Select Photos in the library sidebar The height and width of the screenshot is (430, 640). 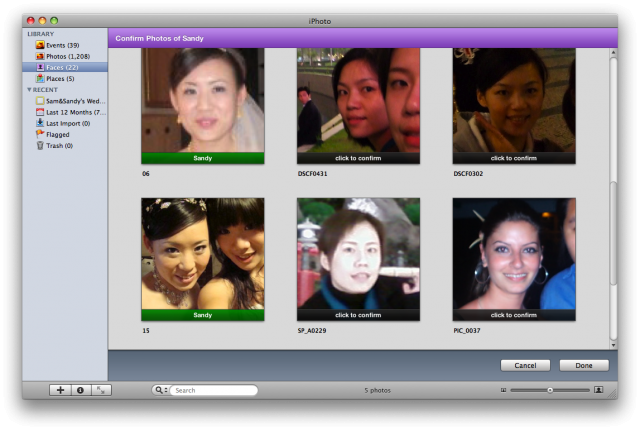click(66, 56)
